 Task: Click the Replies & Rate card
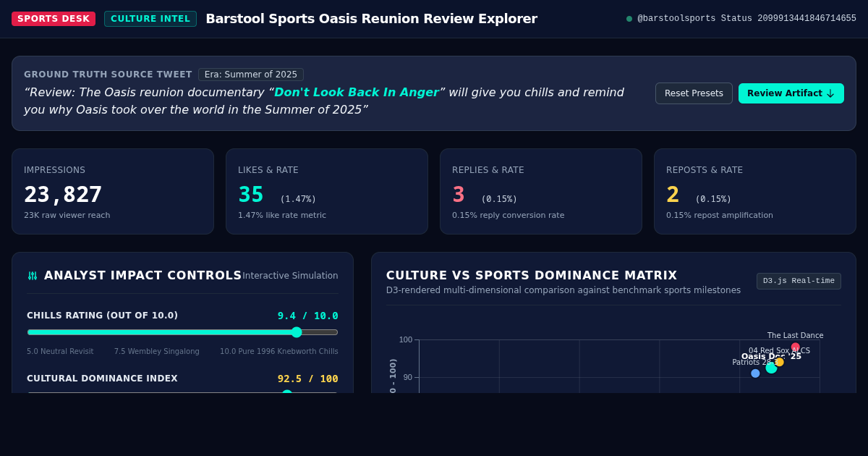pyautogui.click(x=541, y=191)
